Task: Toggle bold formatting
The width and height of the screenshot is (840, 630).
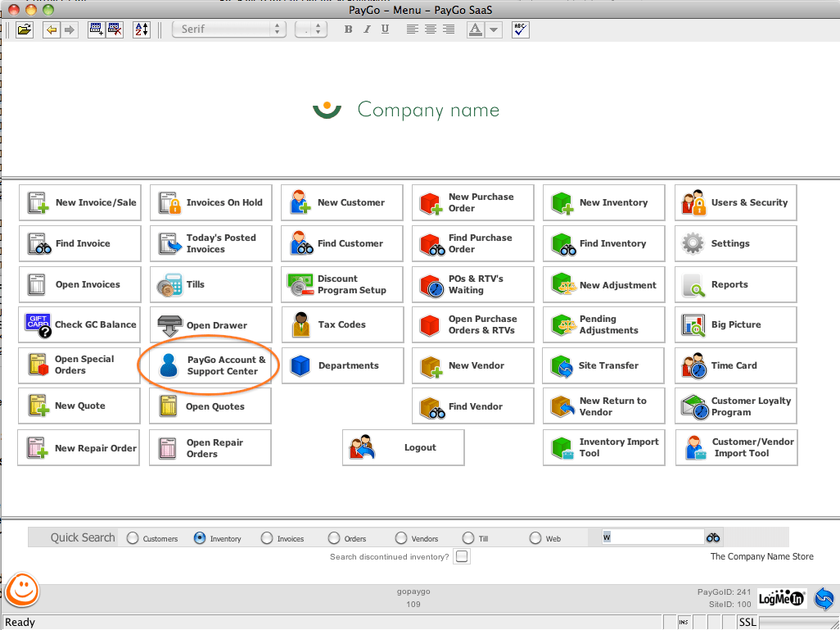Action: [348, 29]
